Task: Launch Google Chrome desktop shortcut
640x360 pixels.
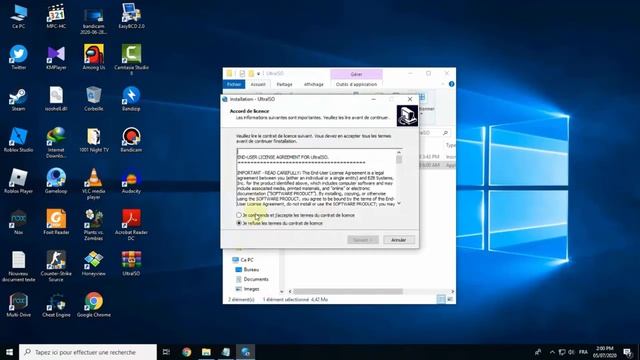Action: pyautogui.click(x=93, y=305)
